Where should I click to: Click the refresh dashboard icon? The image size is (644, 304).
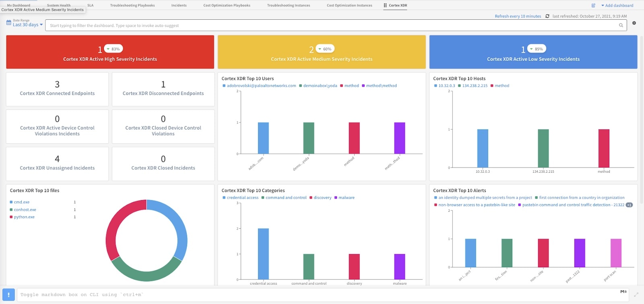click(547, 16)
